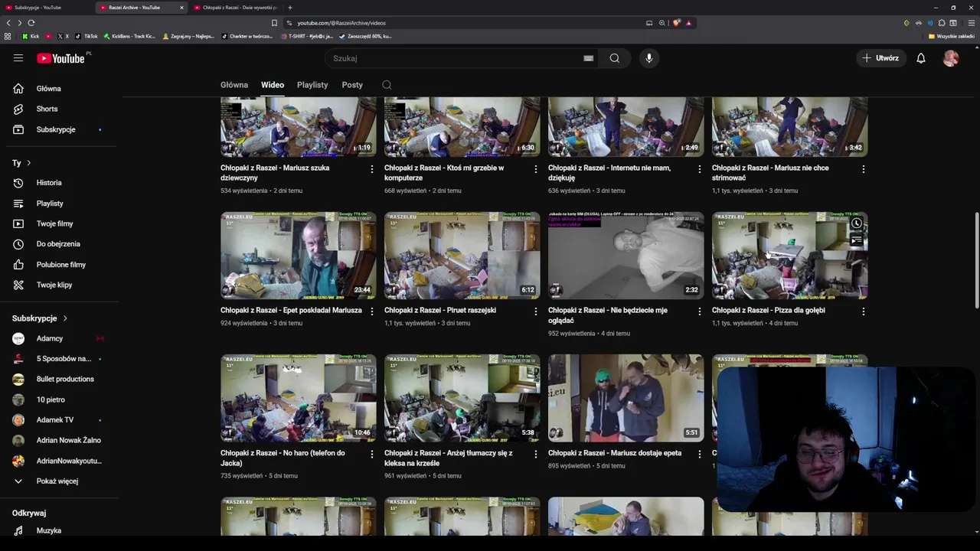Switch to Chłopaki z Raszei browser tab
The image size is (980, 551).
[x=237, y=8]
